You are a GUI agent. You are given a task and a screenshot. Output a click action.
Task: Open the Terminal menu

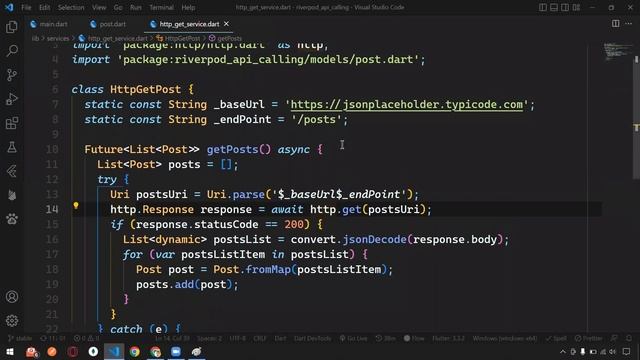[161, 7]
